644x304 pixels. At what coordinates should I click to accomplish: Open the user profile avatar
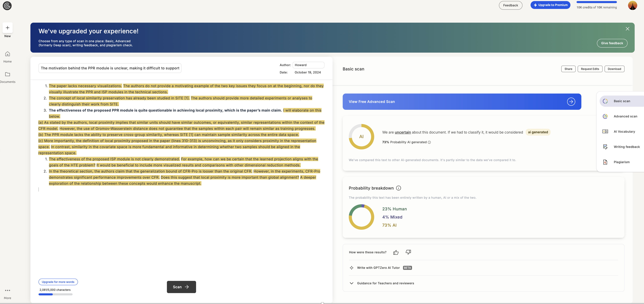coord(632,5)
